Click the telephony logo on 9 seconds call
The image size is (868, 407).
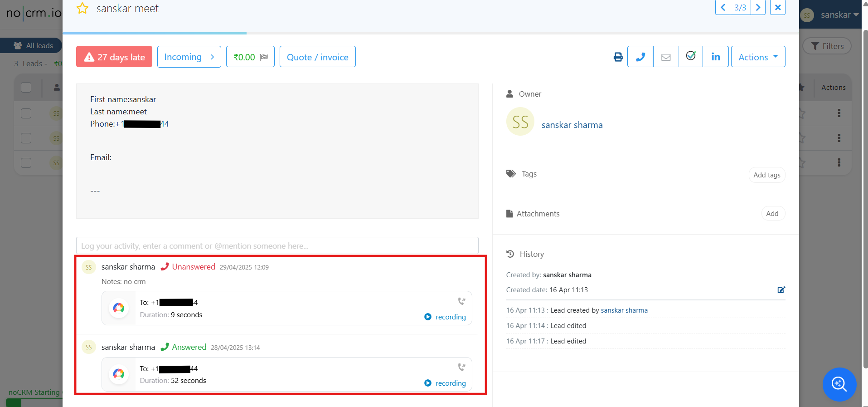[119, 308]
